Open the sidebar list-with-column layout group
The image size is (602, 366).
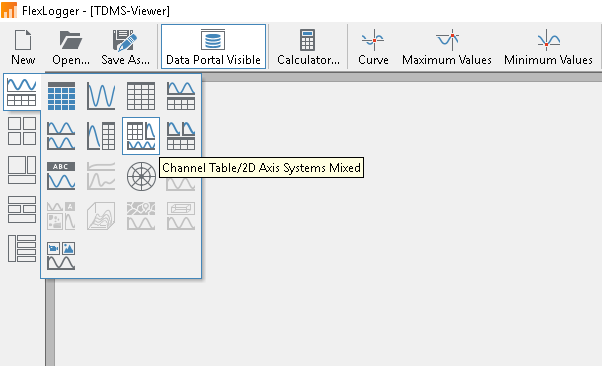22,249
